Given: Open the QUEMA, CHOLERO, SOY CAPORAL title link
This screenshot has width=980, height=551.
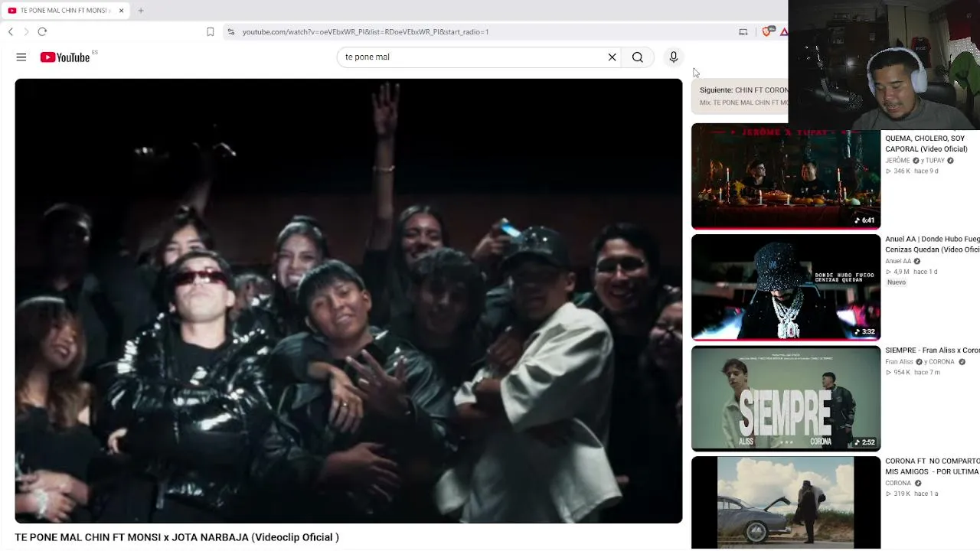Looking at the screenshot, I should pyautogui.click(x=926, y=144).
